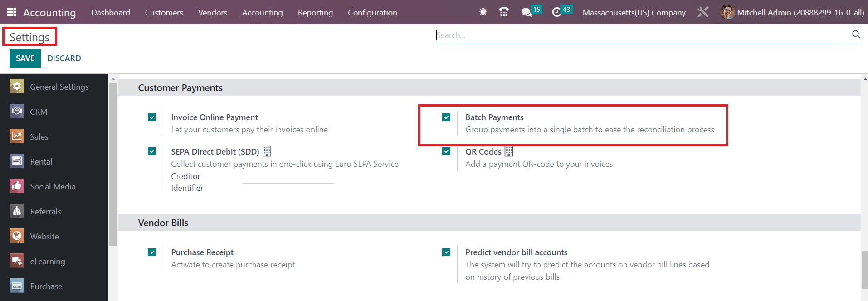Discard the settings changes
Viewport: 868px width, 301px height.
pos(64,58)
